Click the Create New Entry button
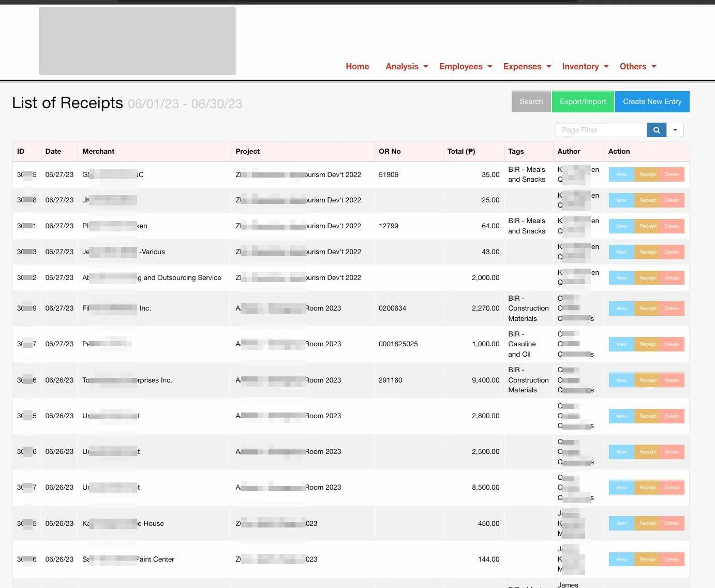This screenshot has width=715, height=588. (x=652, y=101)
